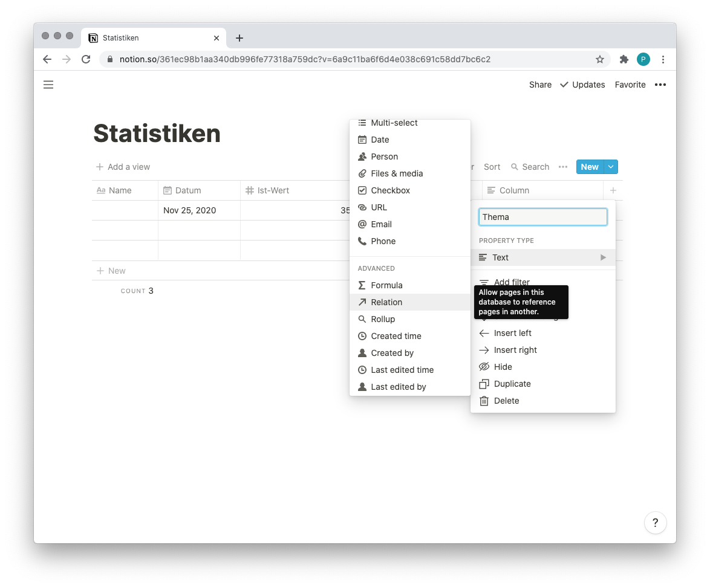Viewport: 710px width, 588px height.
Task: Hide this column using Hide
Action: pyautogui.click(x=543, y=367)
